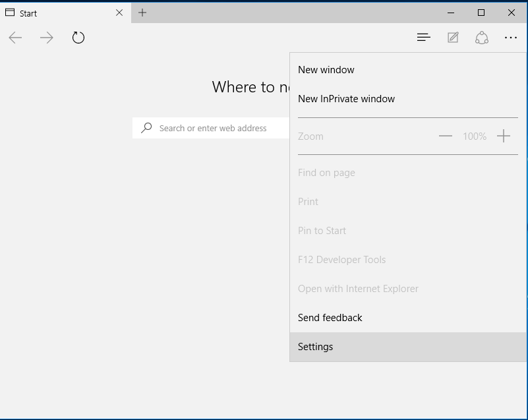Open Settings from the menu

316,347
